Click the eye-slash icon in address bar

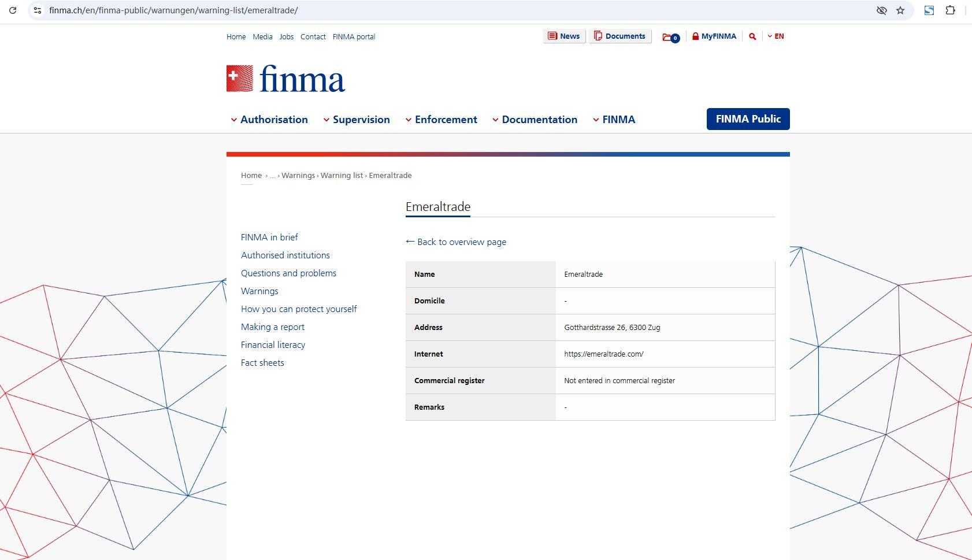[881, 10]
